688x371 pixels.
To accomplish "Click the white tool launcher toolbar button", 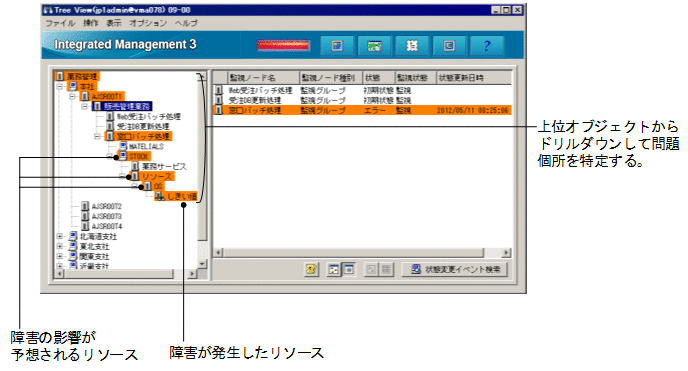I will point(412,46).
